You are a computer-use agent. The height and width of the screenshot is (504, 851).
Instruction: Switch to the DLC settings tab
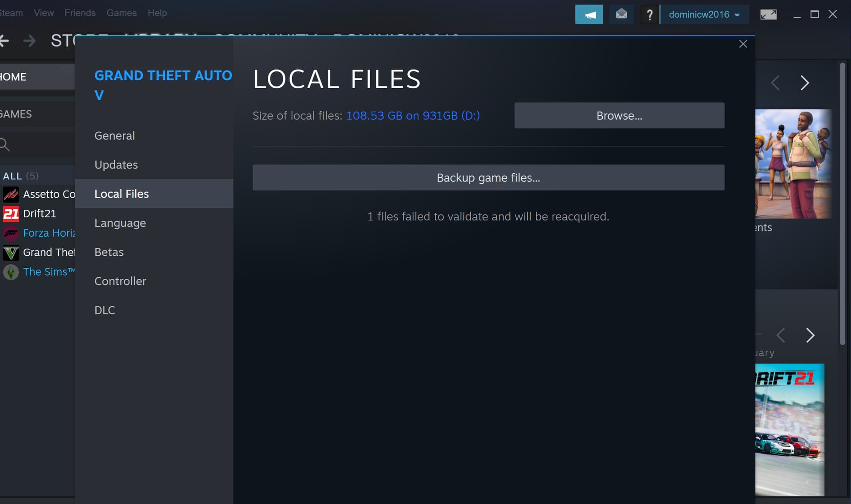click(x=154, y=310)
